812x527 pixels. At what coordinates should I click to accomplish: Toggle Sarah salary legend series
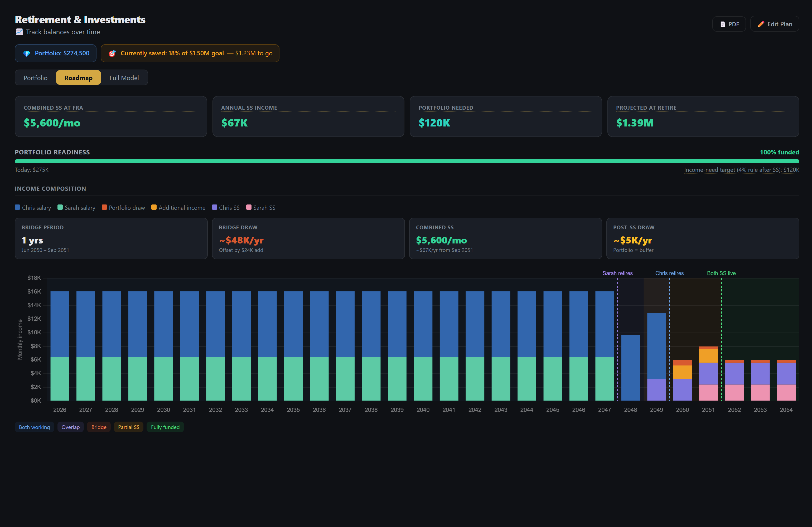point(76,208)
